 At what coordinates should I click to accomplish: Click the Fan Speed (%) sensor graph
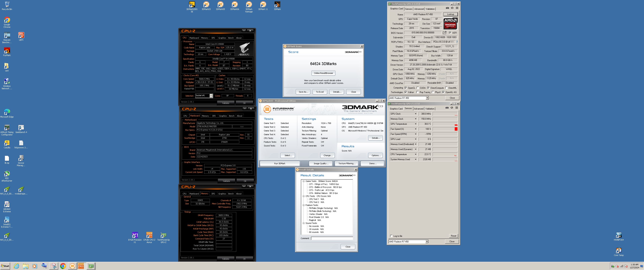click(x=445, y=129)
